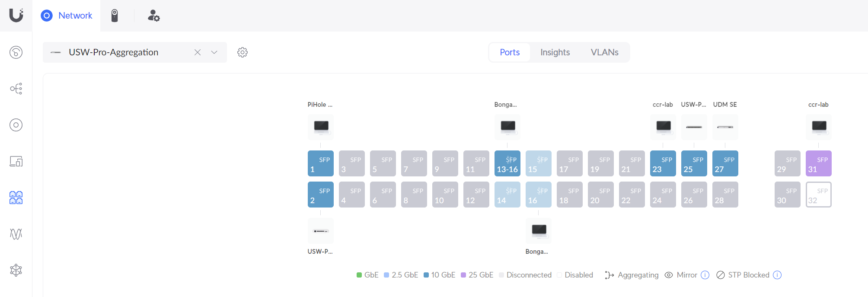Select disabled SFP port 32

tap(818, 195)
